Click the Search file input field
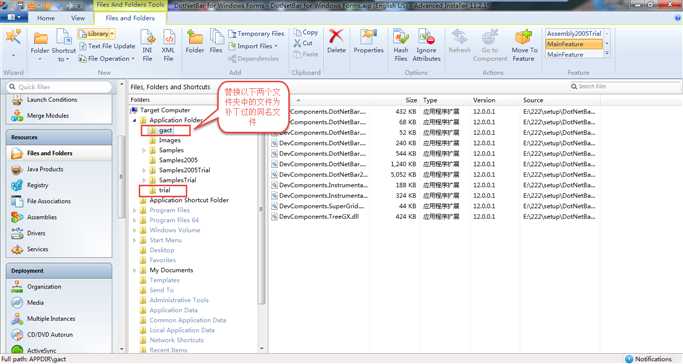The height and width of the screenshot is (364, 683). [624, 87]
